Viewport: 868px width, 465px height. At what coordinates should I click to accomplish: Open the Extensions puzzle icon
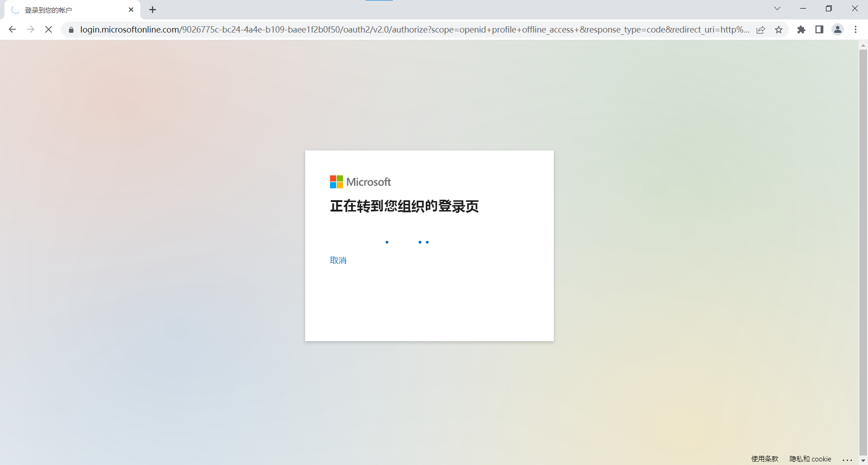801,29
